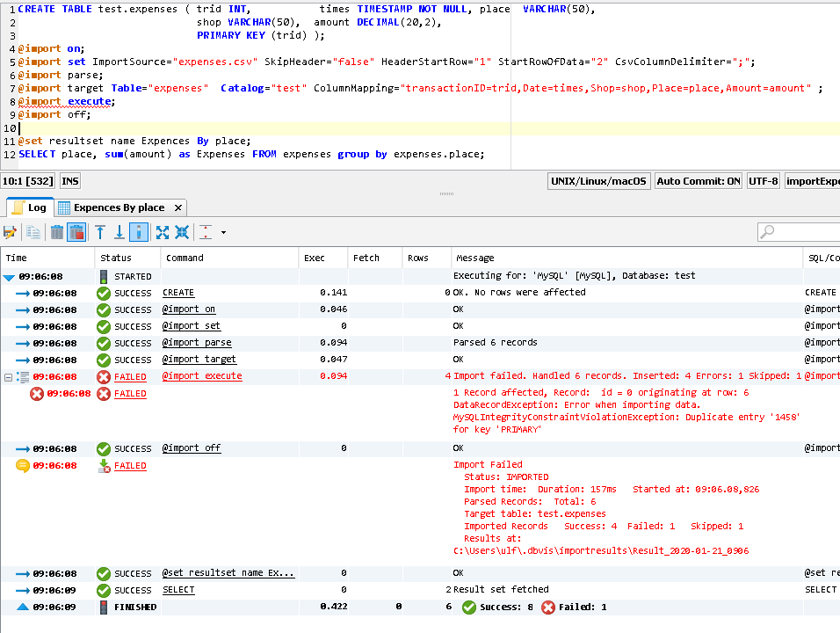This screenshot has width=840, height=633.
Task: Toggle the auto-clear log trash button
Action: pyautogui.click(x=76, y=232)
